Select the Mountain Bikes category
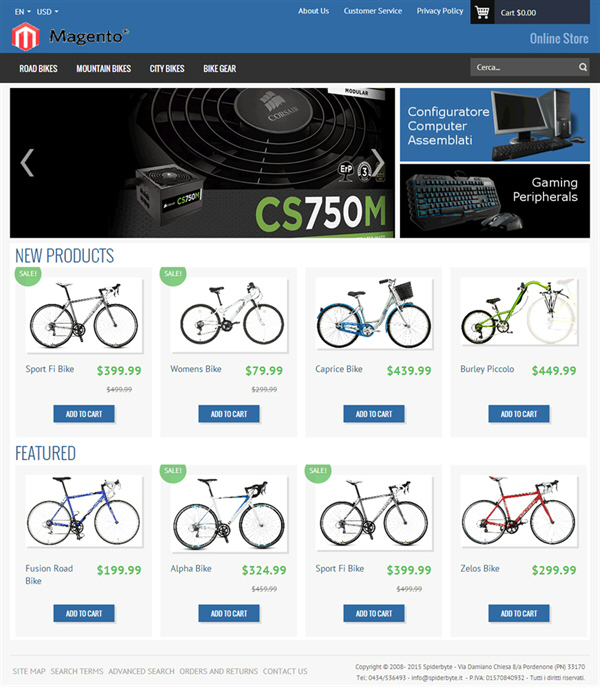The height and width of the screenshot is (687, 600). pos(103,68)
